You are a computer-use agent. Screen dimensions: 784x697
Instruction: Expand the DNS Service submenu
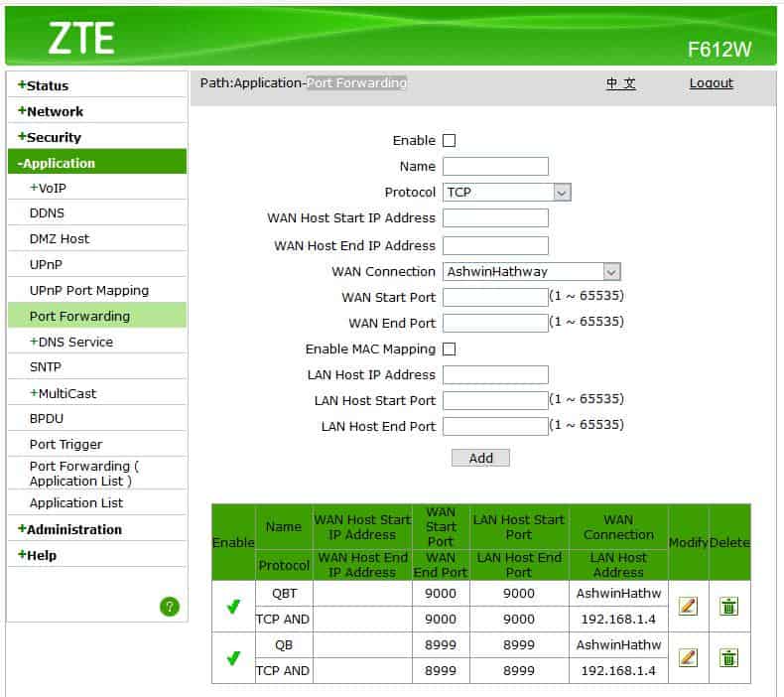[71, 342]
